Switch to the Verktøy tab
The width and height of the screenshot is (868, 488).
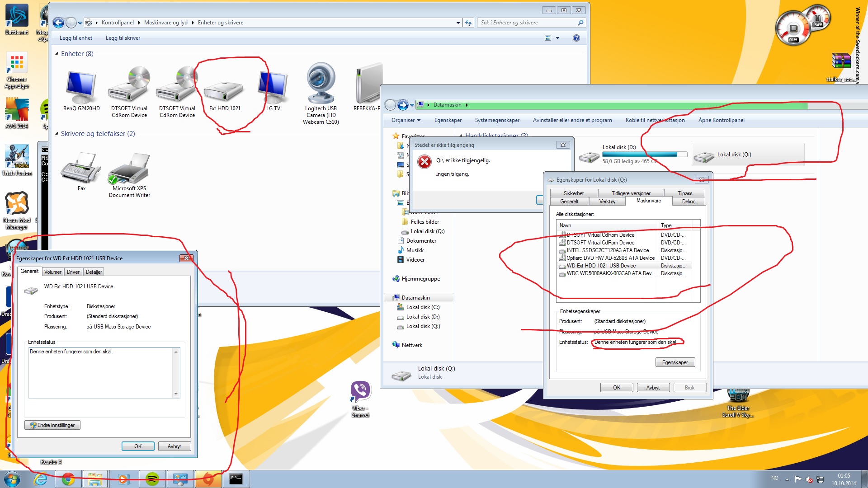click(607, 202)
